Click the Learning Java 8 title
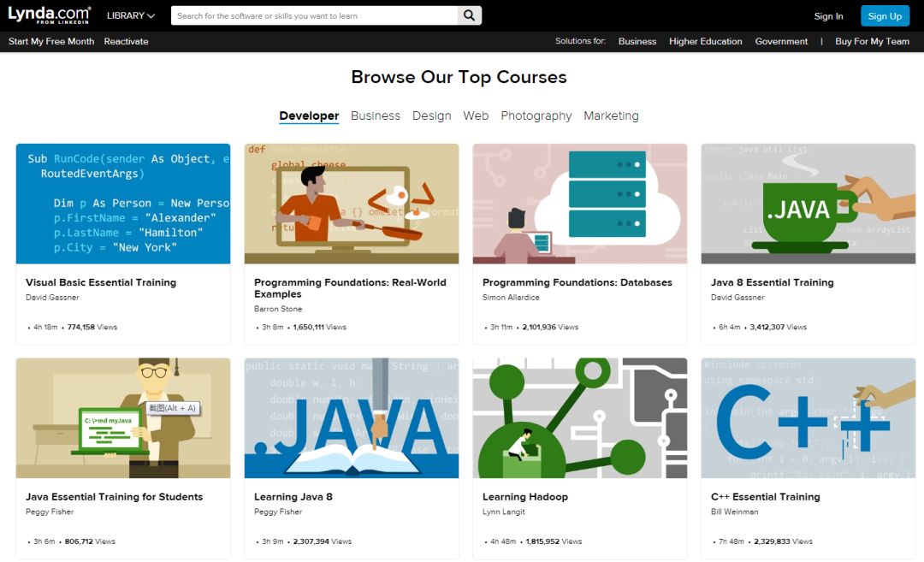This screenshot has width=924, height=562. coord(293,497)
